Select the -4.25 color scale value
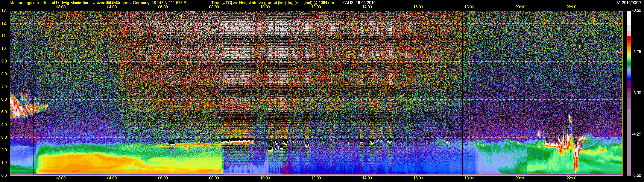644x182 pixels. pyautogui.click(x=636, y=134)
